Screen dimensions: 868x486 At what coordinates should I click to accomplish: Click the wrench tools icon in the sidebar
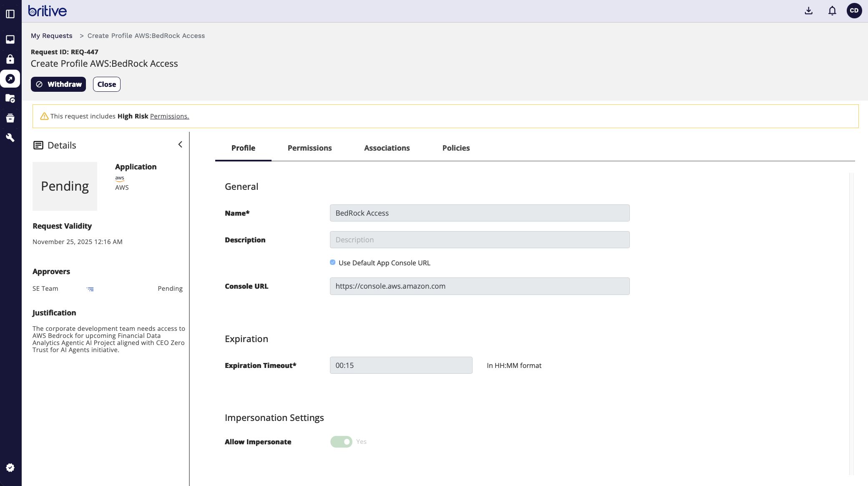coord(10,138)
